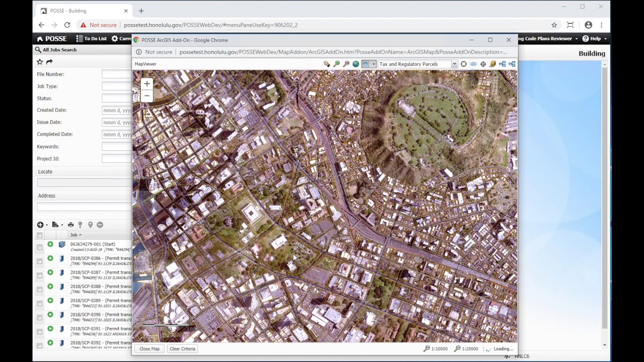Viewport: 644px width, 362px height.
Task: Select the 1:10000 scale option
Action: point(435,348)
